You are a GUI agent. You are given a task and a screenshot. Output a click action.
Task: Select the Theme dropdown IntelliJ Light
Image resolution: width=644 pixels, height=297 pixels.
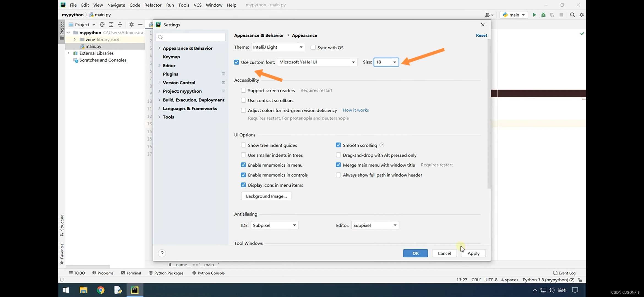277,47
